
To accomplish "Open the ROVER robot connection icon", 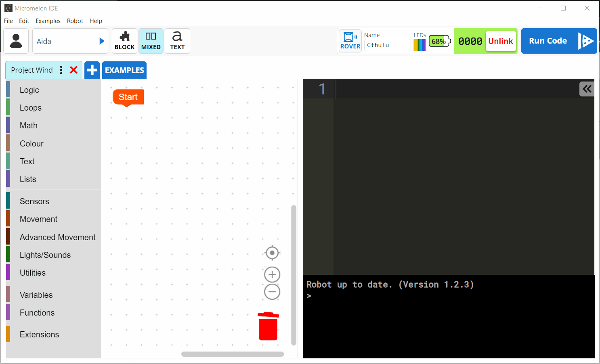I will point(350,41).
